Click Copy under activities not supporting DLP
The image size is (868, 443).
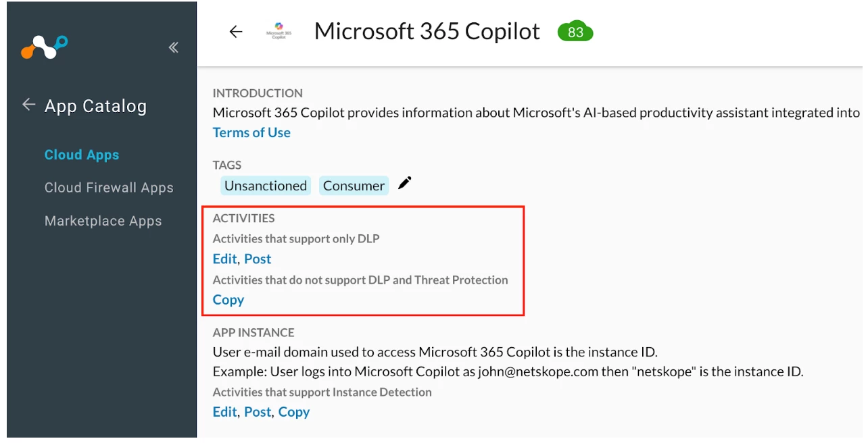228,300
